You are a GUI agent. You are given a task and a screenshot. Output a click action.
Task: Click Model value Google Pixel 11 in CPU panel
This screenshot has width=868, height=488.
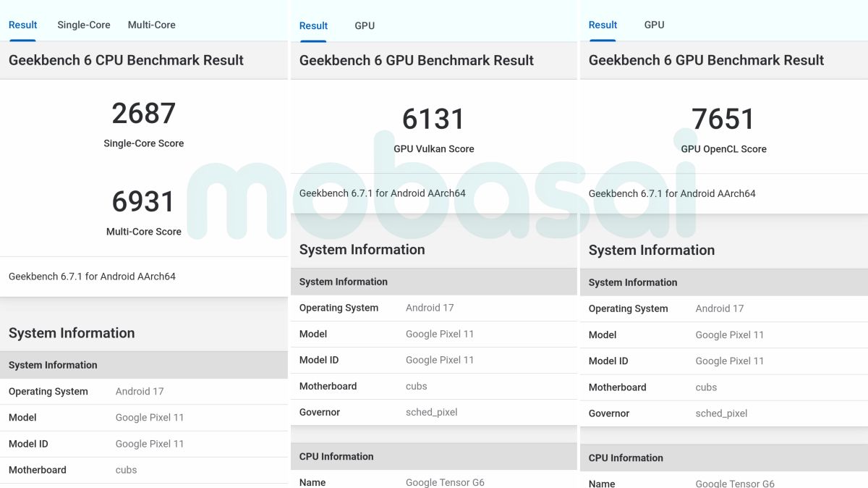click(150, 418)
